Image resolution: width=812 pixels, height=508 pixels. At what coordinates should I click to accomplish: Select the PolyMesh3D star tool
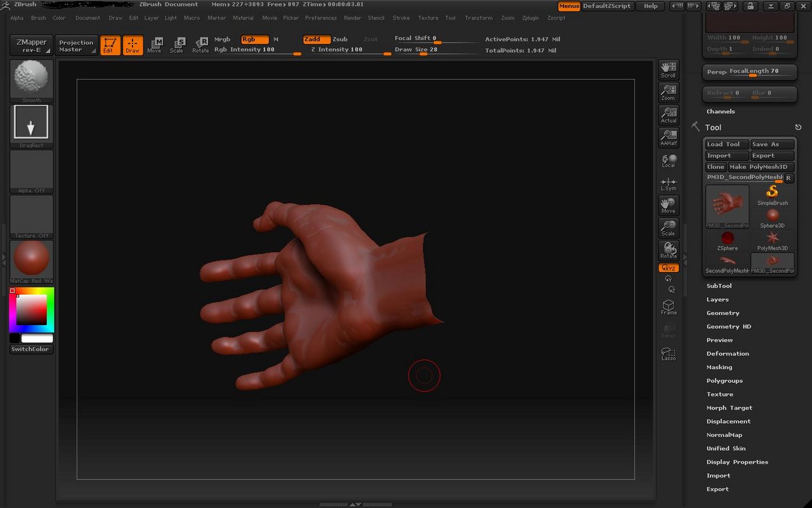pos(772,238)
